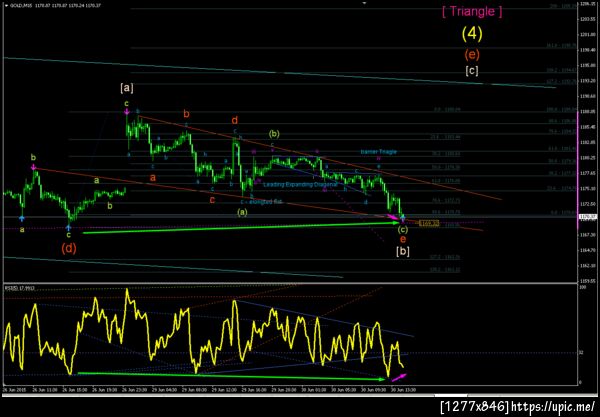This screenshot has width=600, height=417.
Task: Click the orange boxed 1169 price tag
Action: tap(429, 223)
